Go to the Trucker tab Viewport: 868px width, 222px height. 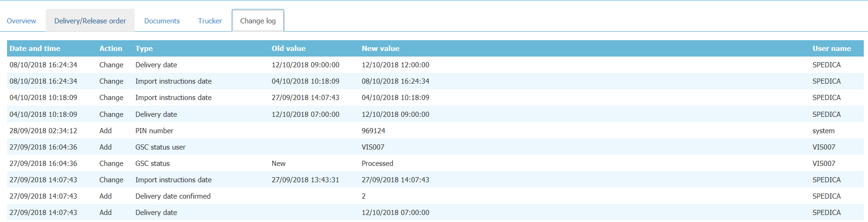point(210,21)
